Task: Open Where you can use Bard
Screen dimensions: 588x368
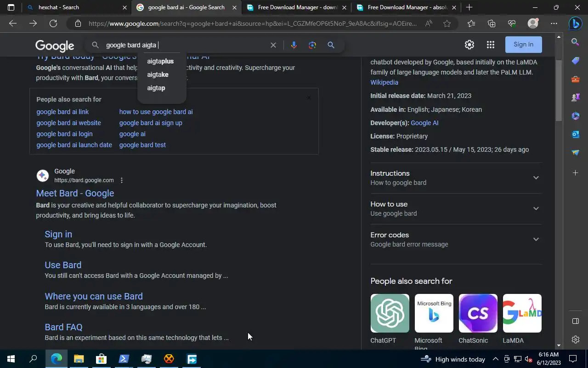Action: (x=94, y=296)
